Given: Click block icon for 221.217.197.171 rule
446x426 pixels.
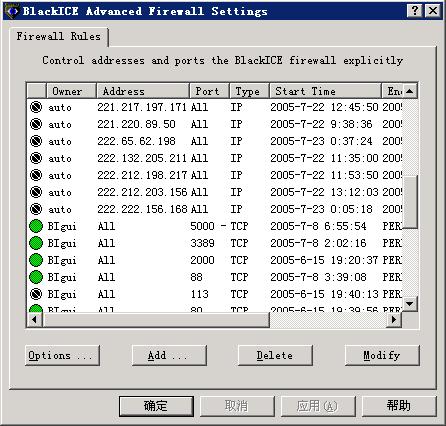Looking at the screenshot, I should pos(36,107).
